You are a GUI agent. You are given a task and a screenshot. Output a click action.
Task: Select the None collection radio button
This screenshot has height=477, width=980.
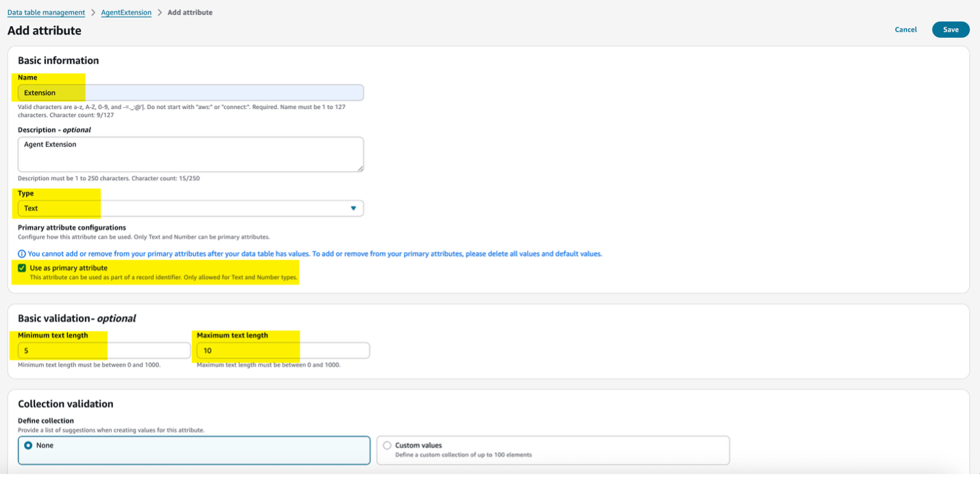pos(28,445)
